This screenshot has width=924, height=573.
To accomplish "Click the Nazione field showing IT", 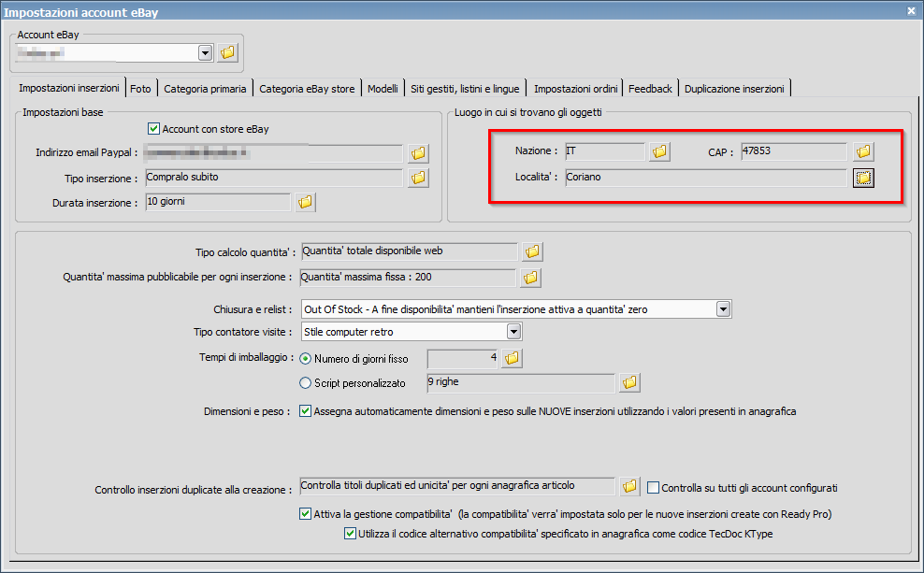I will pos(605,151).
